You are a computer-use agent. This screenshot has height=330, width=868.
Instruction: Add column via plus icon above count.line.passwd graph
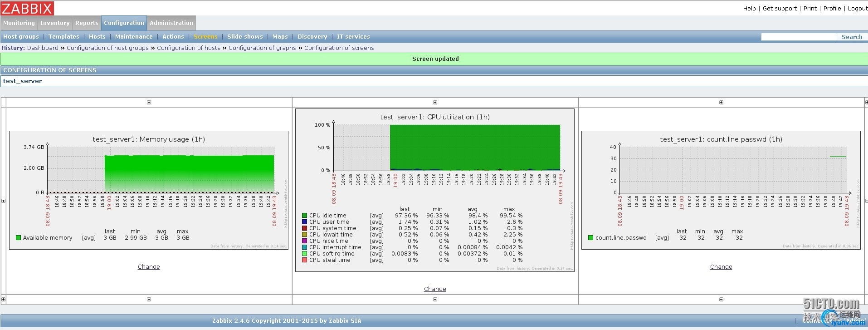[721, 103]
